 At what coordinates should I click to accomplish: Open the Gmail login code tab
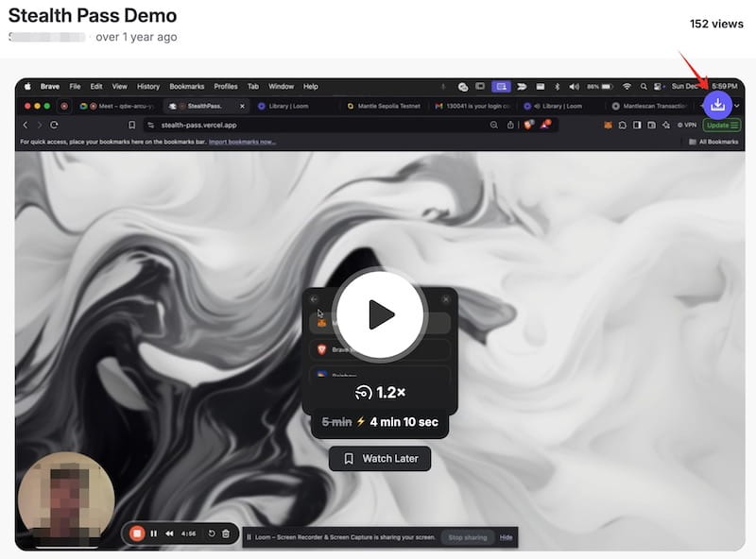pos(473,106)
